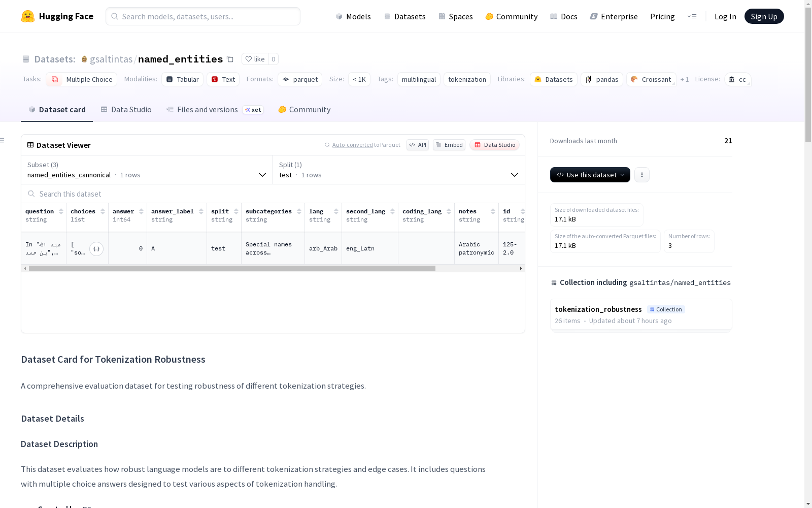The width and height of the screenshot is (812, 508).
Task: Sort the lang column
Action: [x=336, y=211]
